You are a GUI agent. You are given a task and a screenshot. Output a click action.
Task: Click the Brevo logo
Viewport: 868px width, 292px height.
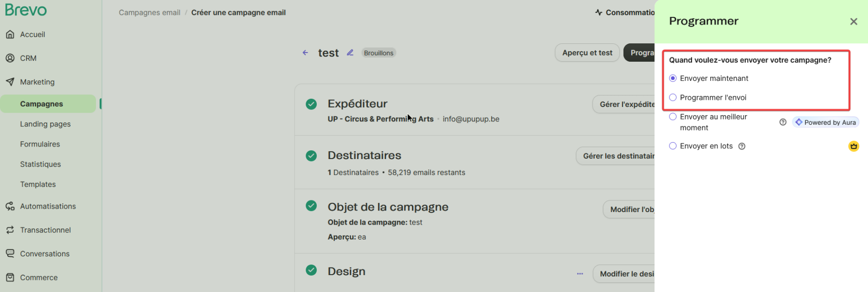tap(26, 10)
